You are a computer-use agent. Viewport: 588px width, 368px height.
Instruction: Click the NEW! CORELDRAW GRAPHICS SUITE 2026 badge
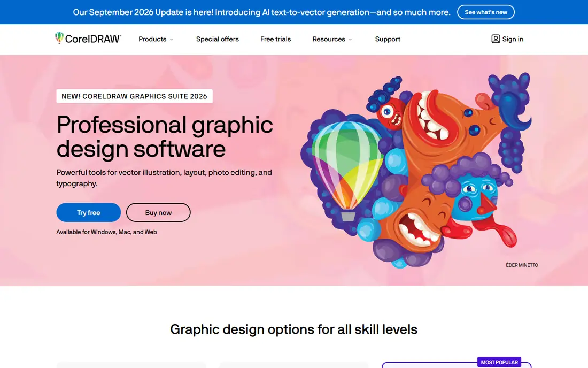[x=134, y=96]
